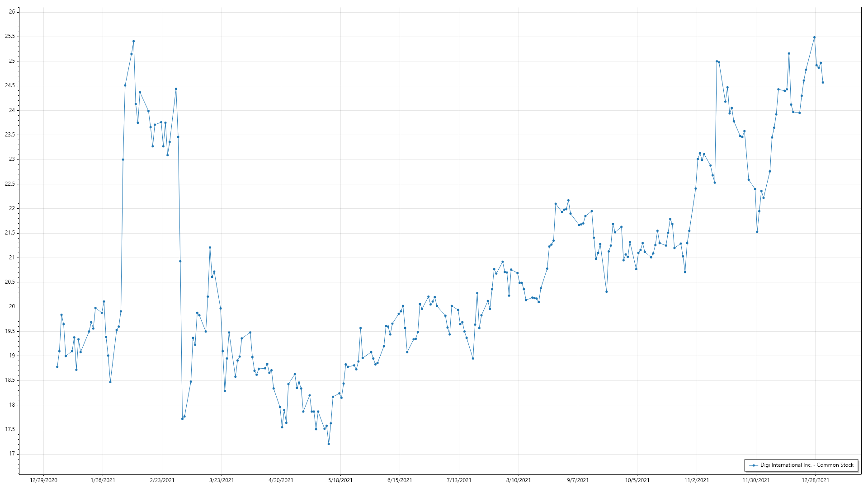Click the 19 label on the y-axis
The width and height of the screenshot is (868, 488).
pyautogui.click(x=12, y=356)
